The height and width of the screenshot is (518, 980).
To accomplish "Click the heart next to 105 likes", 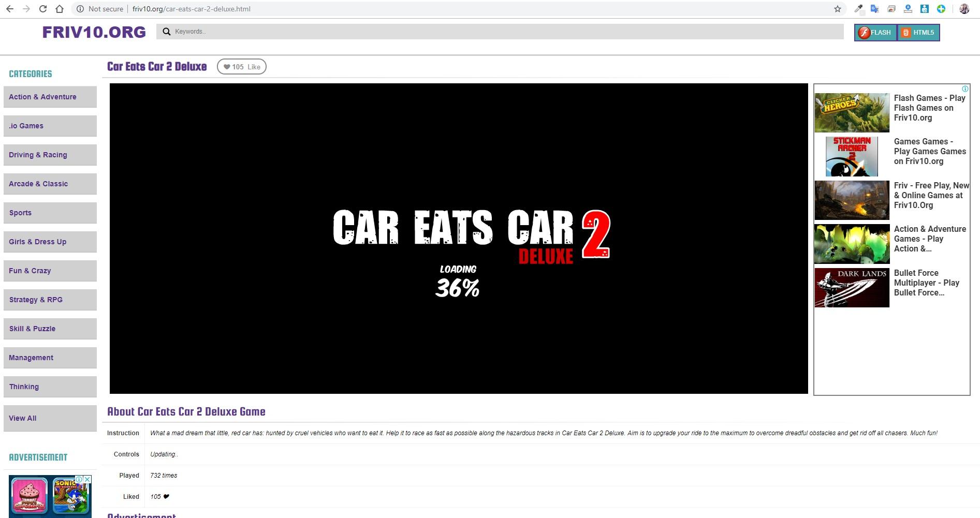I will coord(227,67).
